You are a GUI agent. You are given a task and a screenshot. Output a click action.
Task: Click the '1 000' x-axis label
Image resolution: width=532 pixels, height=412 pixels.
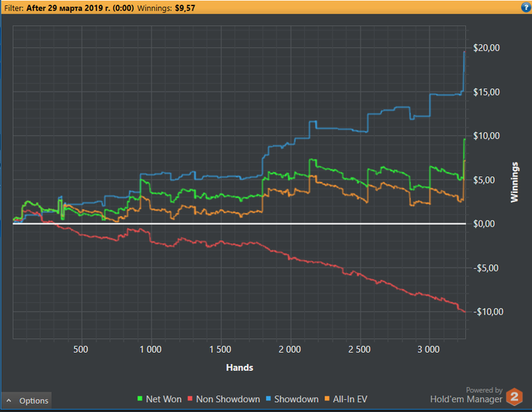pos(150,349)
